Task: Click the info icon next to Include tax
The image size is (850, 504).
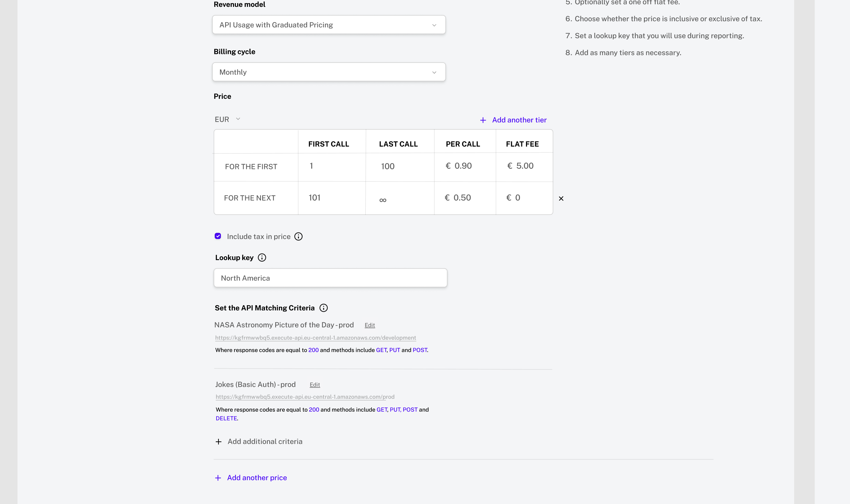Action: [x=298, y=236]
